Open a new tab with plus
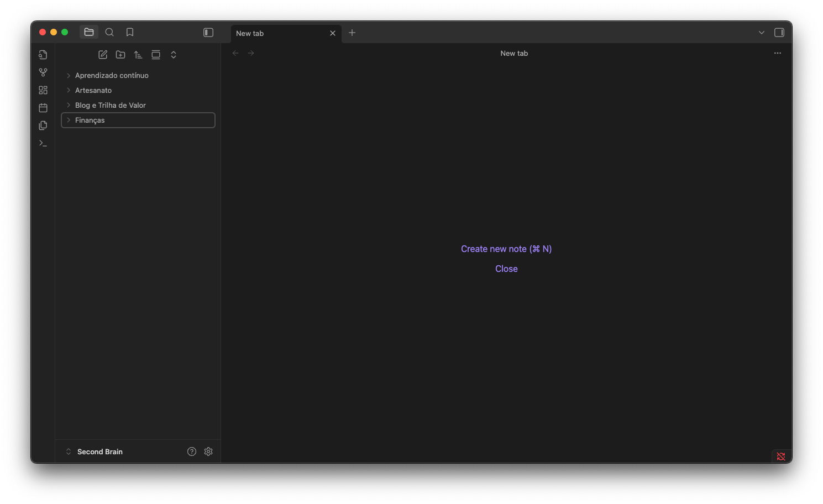 [x=352, y=33]
